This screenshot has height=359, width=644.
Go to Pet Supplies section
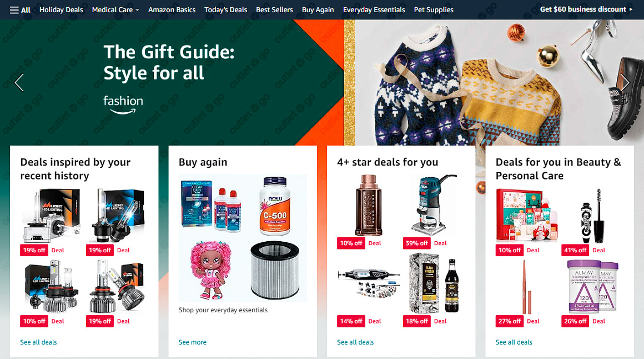coord(434,10)
